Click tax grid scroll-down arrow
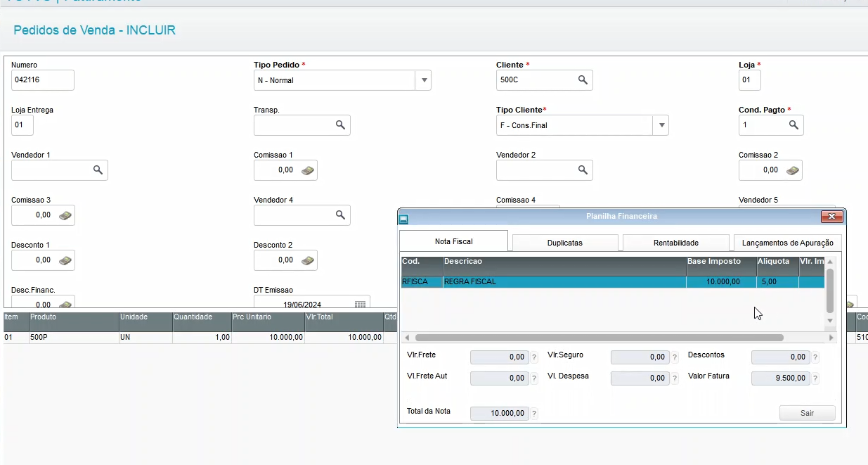 tap(830, 321)
